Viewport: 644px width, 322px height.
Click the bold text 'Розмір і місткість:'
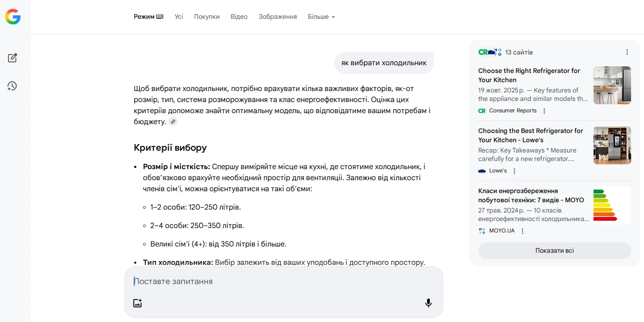176,167
